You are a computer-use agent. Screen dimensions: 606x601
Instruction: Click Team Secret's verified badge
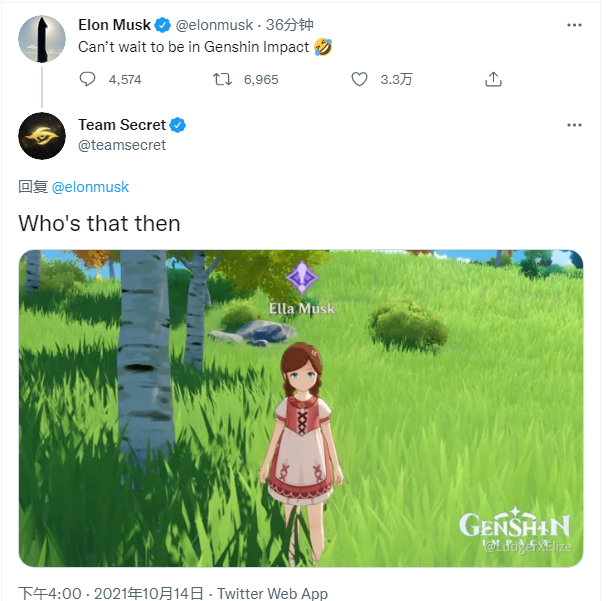click(177, 125)
